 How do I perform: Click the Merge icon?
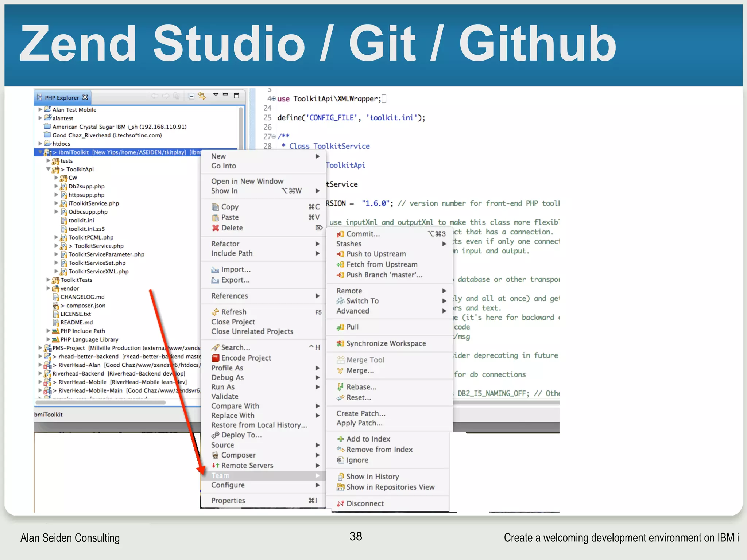340,370
